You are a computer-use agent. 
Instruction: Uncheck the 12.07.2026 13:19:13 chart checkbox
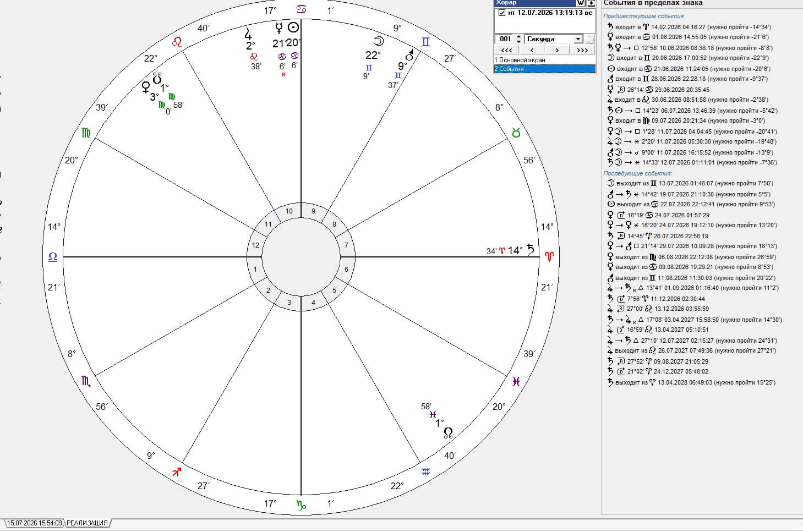coord(501,13)
